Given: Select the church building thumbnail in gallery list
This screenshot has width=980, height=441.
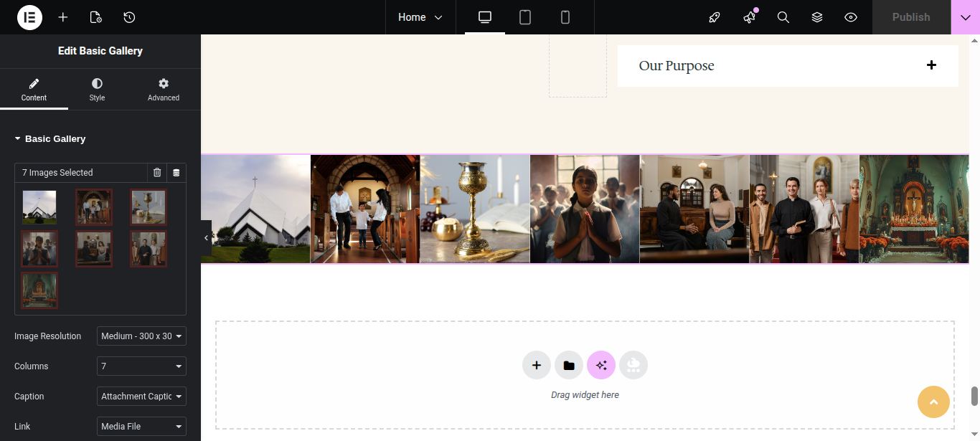Looking at the screenshot, I should (39, 207).
